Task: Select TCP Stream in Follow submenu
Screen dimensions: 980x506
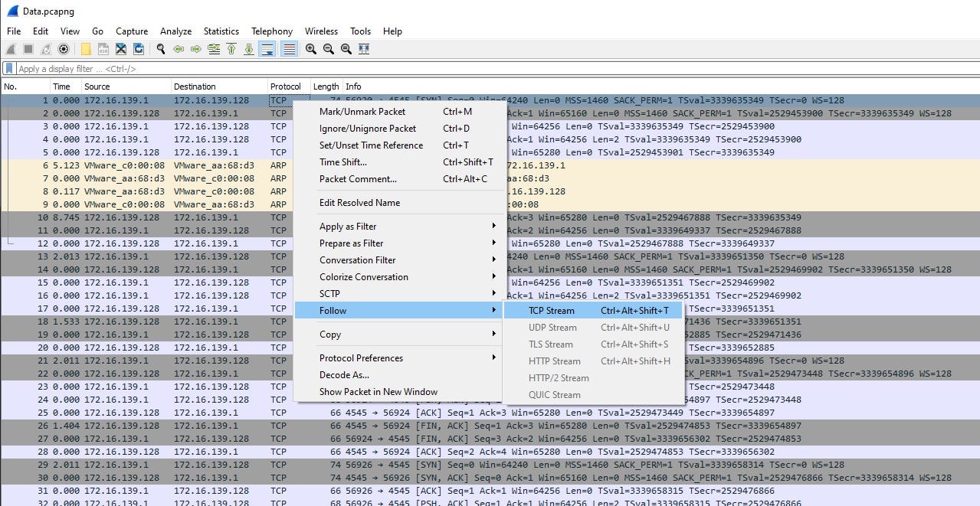Action: pos(593,311)
